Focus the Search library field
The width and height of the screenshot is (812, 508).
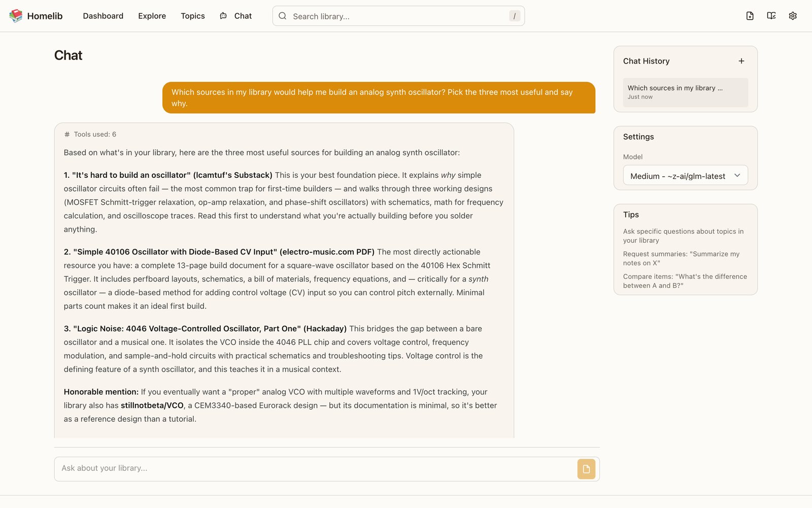point(398,16)
